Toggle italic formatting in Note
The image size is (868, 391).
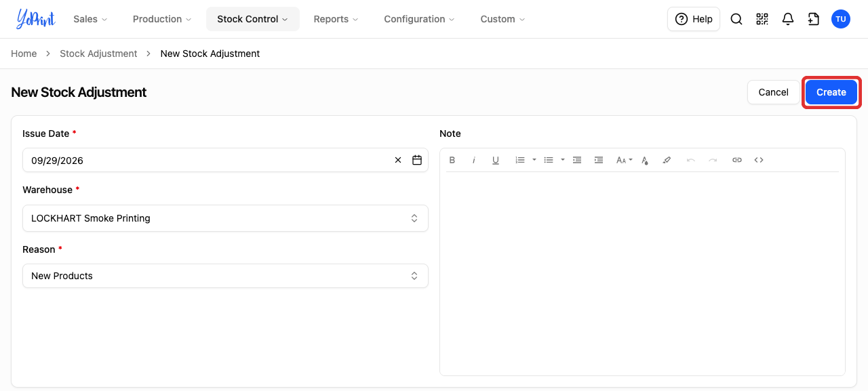[474, 160]
